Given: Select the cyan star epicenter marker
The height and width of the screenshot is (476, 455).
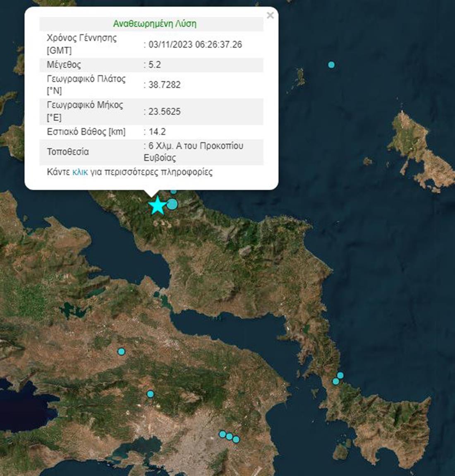Looking at the screenshot, I should pyautogui.click(x=157, y=206).
